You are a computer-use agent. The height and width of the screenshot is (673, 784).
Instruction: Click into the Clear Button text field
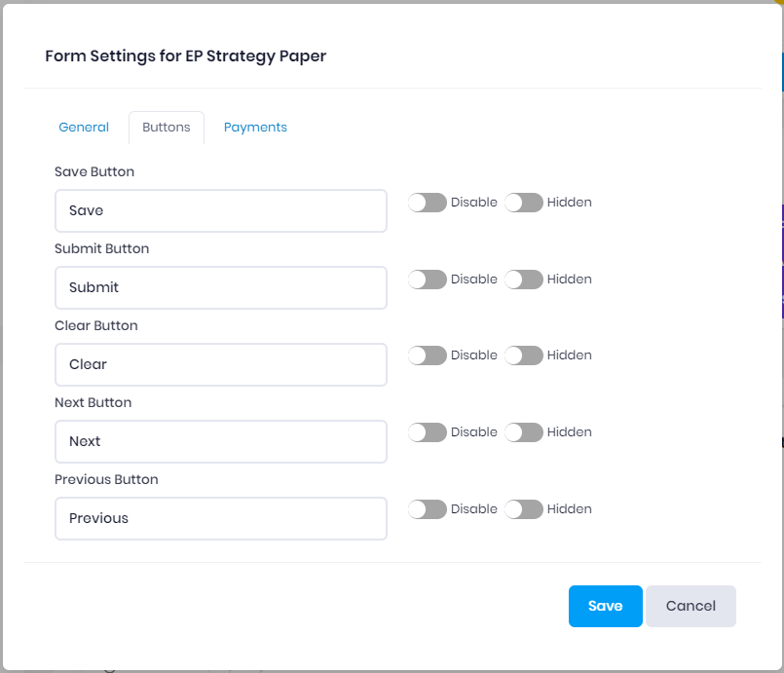coord(221,364)
